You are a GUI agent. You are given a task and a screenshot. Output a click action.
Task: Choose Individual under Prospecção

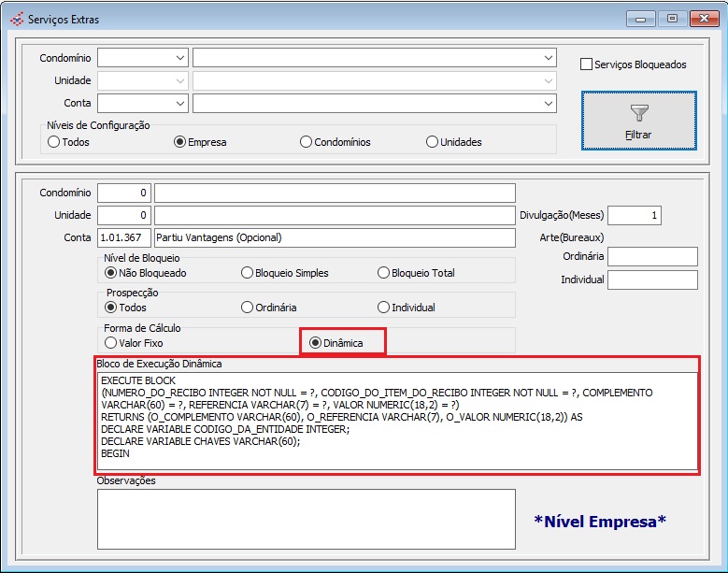(383, 308)
